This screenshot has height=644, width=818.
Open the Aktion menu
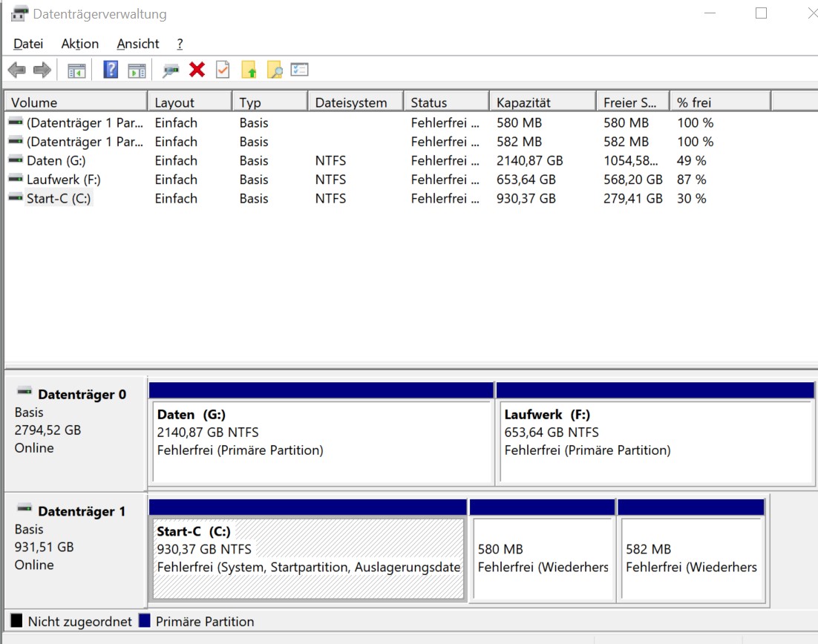[80, 44]
